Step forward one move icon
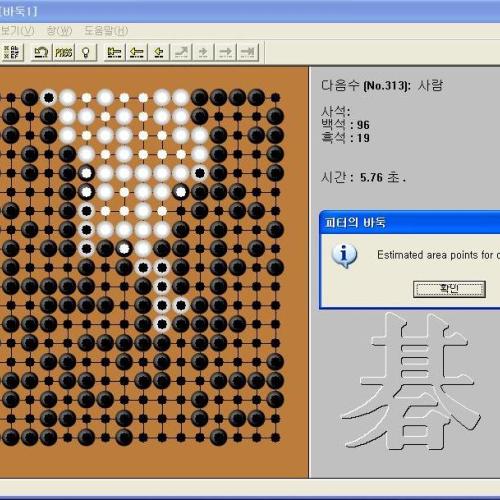500x500 pixels. pyautogui.click(x=203, y=52)
